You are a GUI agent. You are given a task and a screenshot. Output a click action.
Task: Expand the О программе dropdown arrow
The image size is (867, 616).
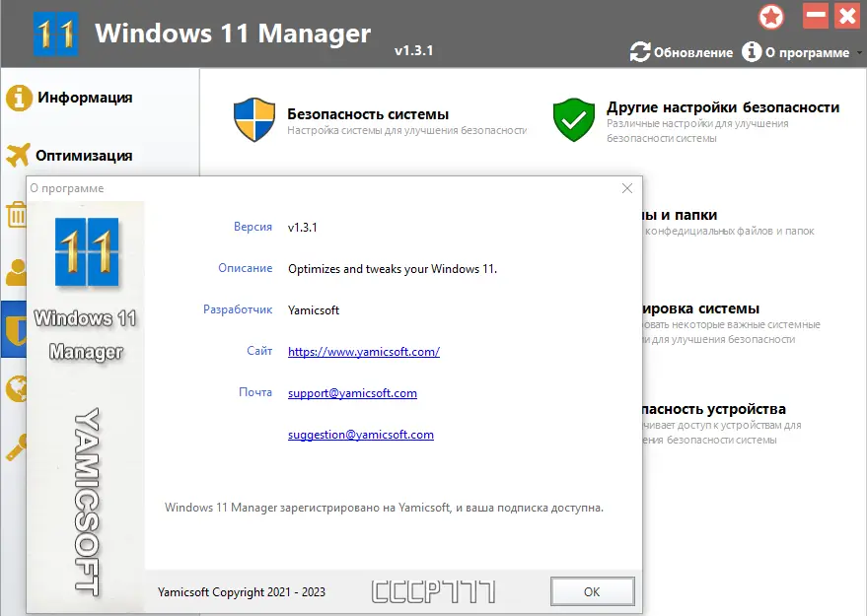coord(857,52)
